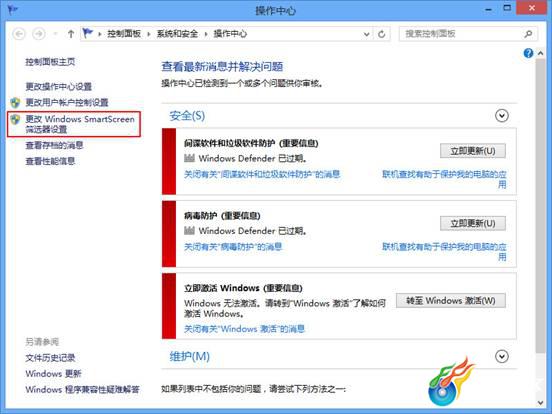Open the recent locations dropdown arrow
This screenshot has height=414, width=552.
coord(55,34)
